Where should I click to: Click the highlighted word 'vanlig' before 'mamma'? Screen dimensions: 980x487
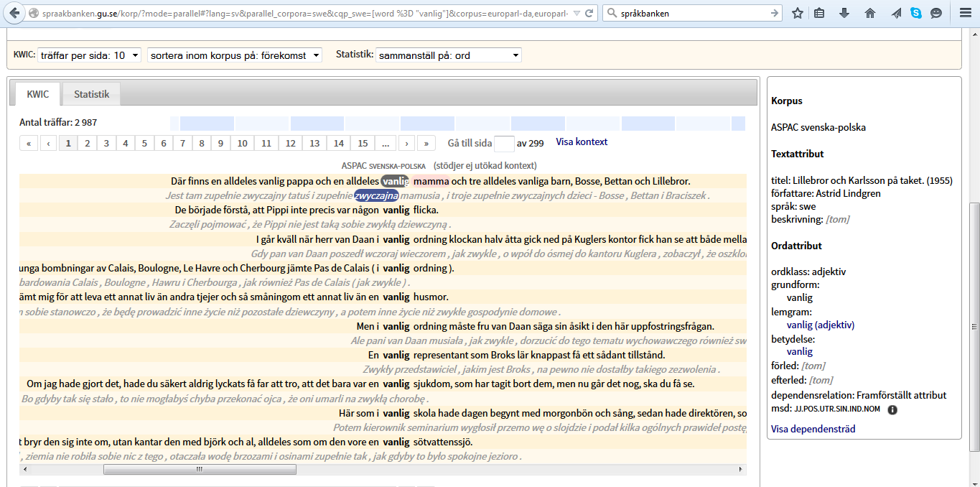pos(396,181)
